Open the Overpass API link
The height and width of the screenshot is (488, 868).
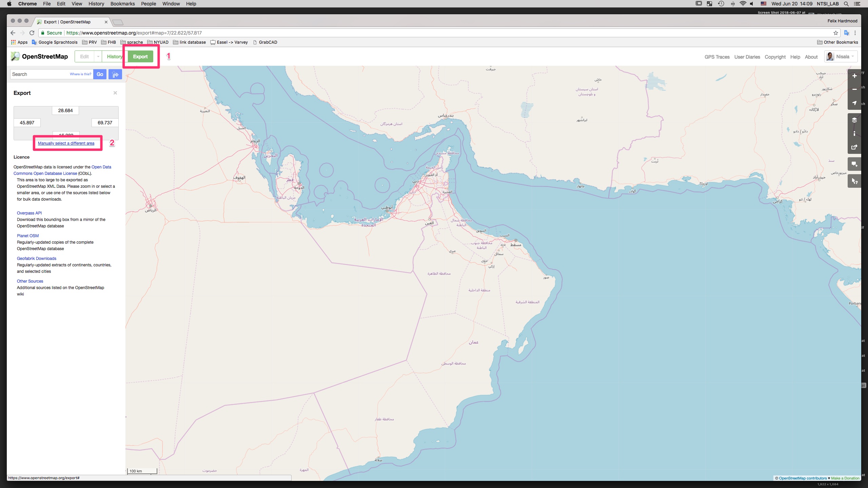pos(29,213)
